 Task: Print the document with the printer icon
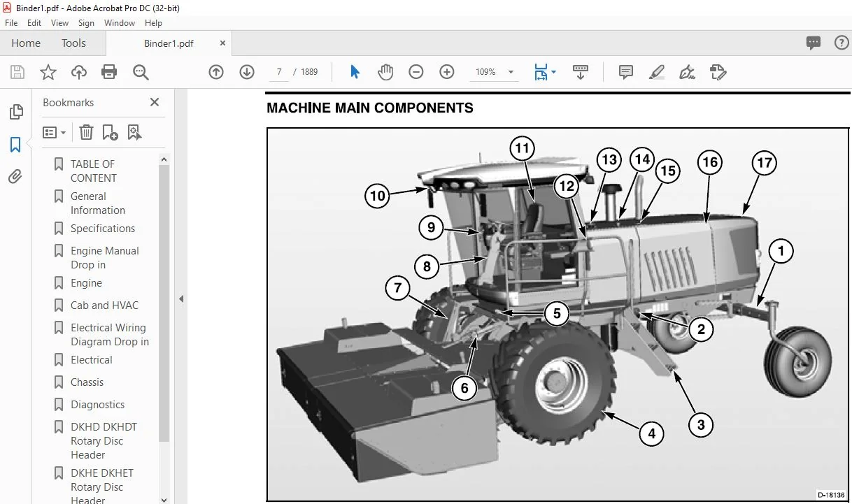click(109, 72)
